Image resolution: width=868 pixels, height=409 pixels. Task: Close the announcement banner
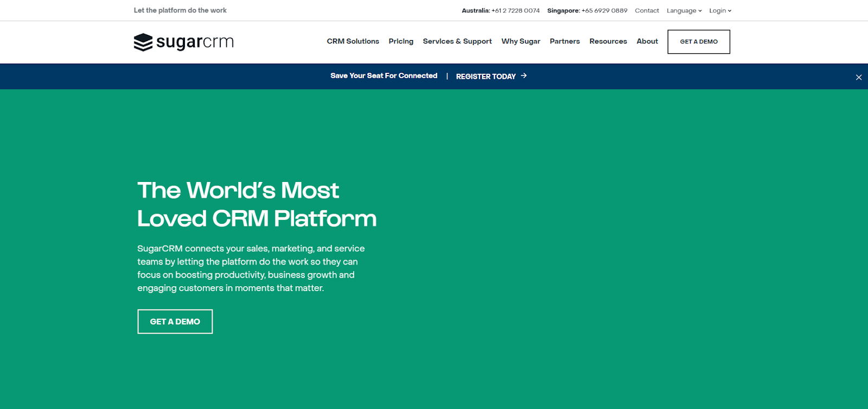click(859, 77)
